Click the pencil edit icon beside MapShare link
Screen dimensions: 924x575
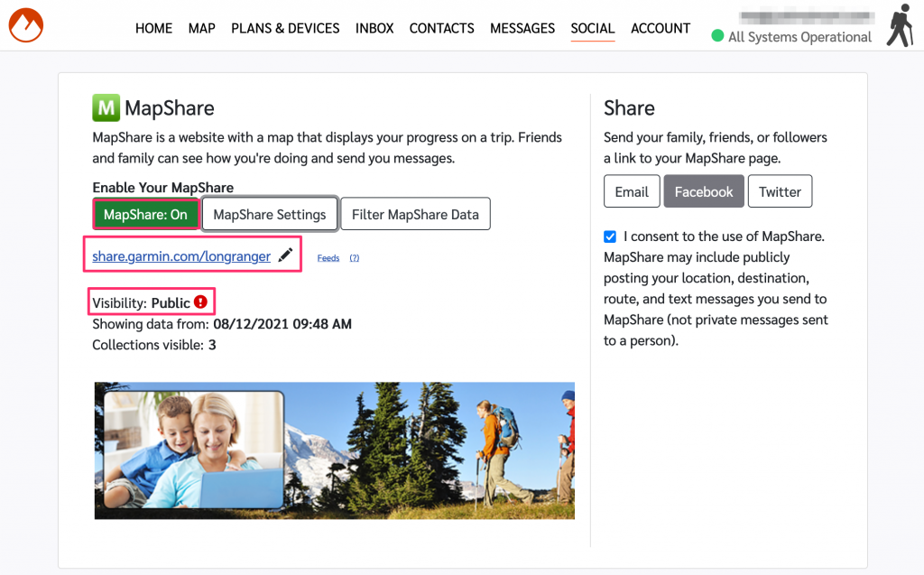tap(286, 256)
